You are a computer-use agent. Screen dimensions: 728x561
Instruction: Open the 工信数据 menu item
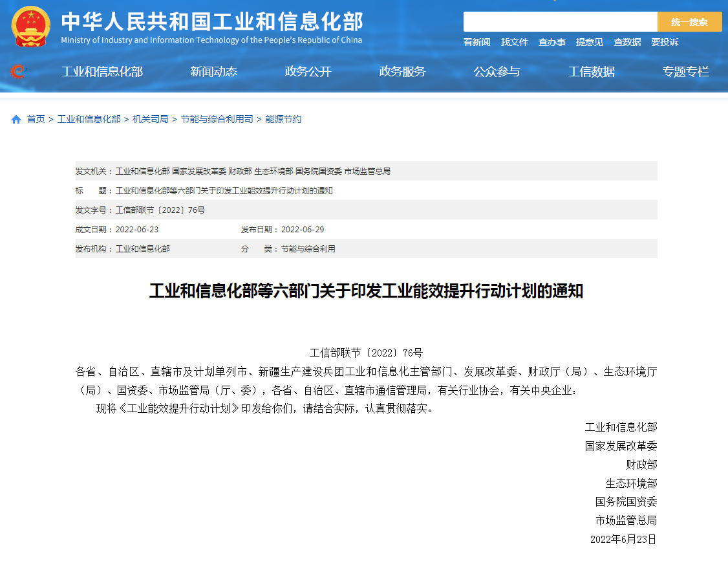592,72
